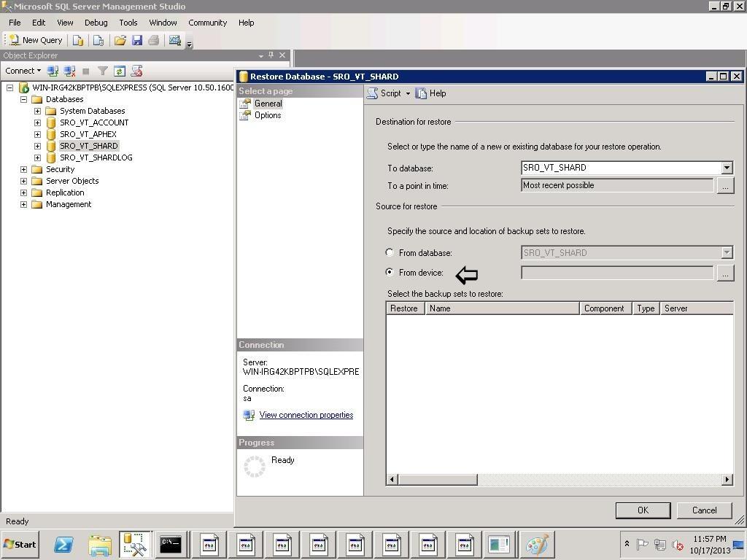Select the SRO_VT_SHARD database in tree
The height and width of the screenshot is (560, 747).
[88, 146]
